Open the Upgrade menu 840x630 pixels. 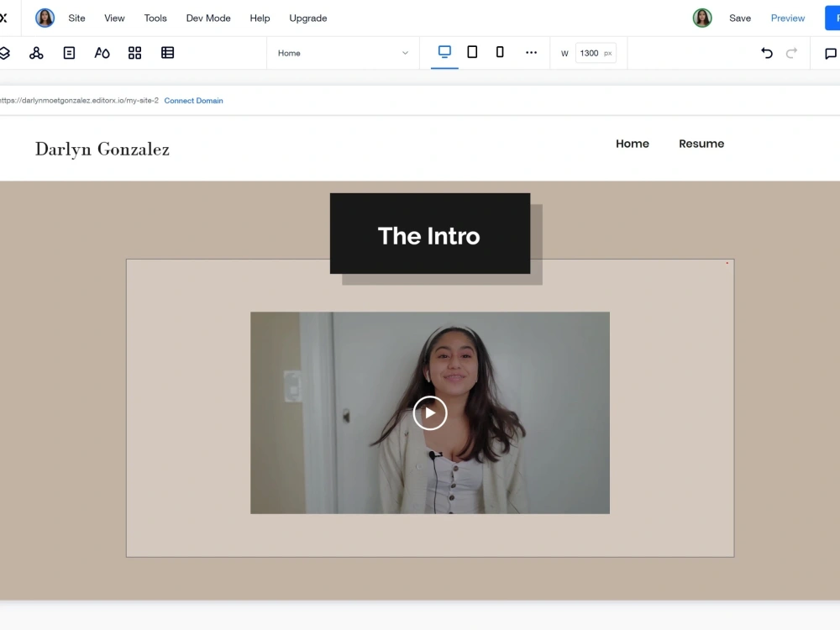click(x=308, y=18)
